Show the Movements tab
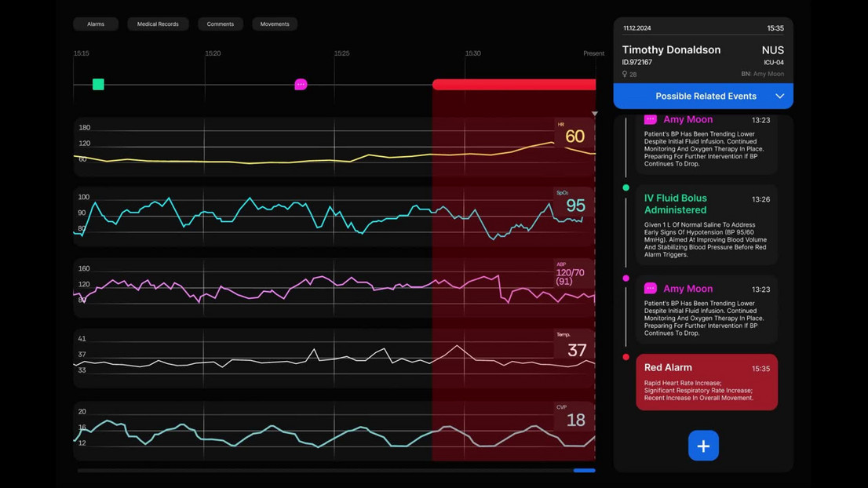Screen dimensions: 868x488 point(275,24)
